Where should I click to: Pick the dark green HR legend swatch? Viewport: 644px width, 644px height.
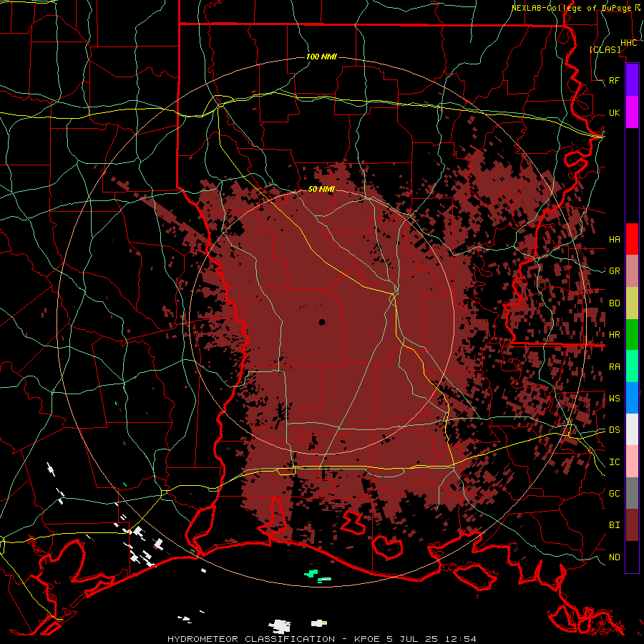point(632,335)
